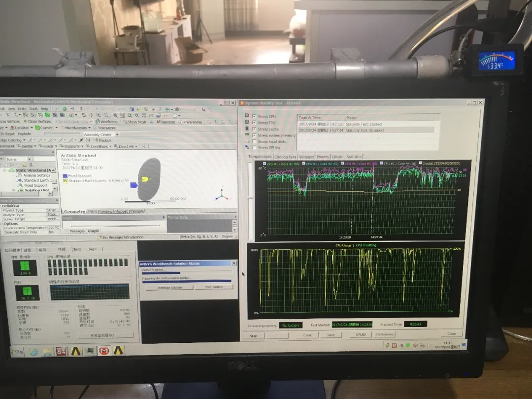Image resolution: width=532 pixels, height=399 pixels.
Task: Click the green checkmark icon in Mechanical toolbar
Action: [64, 108]
